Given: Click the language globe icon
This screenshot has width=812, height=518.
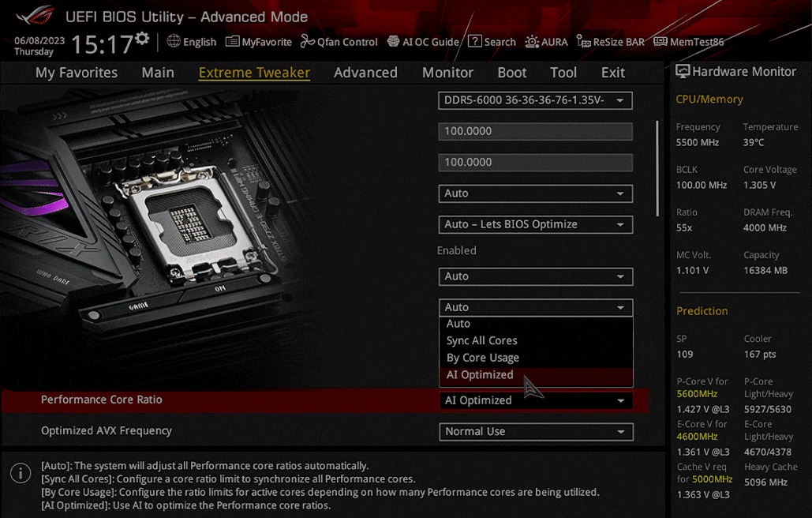Looking at the screenshot, I should [174, 41].
